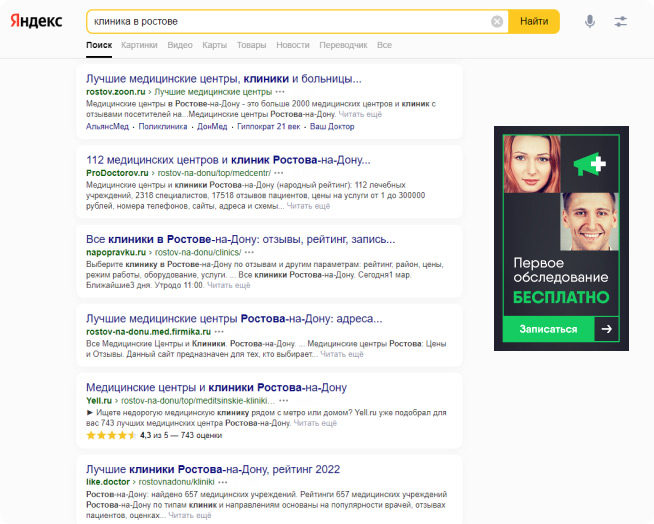Click the green megaphone plus ad logo

coord(589,164)
